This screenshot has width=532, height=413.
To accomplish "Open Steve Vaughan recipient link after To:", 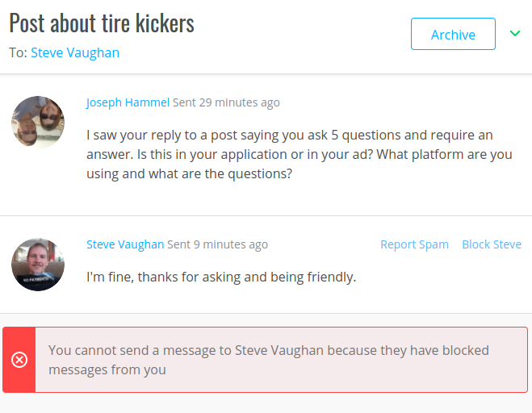I will pos(75,53).
